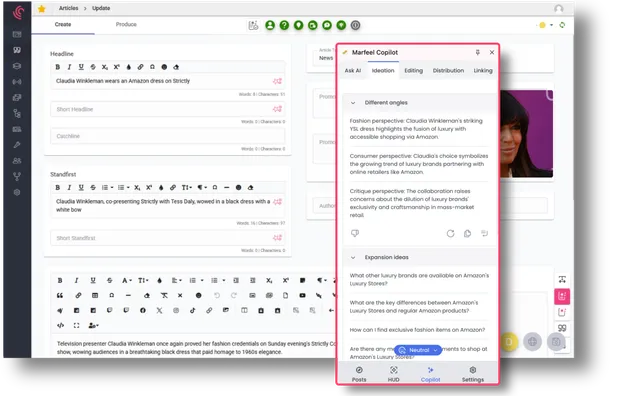Viewport: 621px width, 396px height.
Task: Insert video from the body editor toolbar
Action: click(x=302, y=295)
